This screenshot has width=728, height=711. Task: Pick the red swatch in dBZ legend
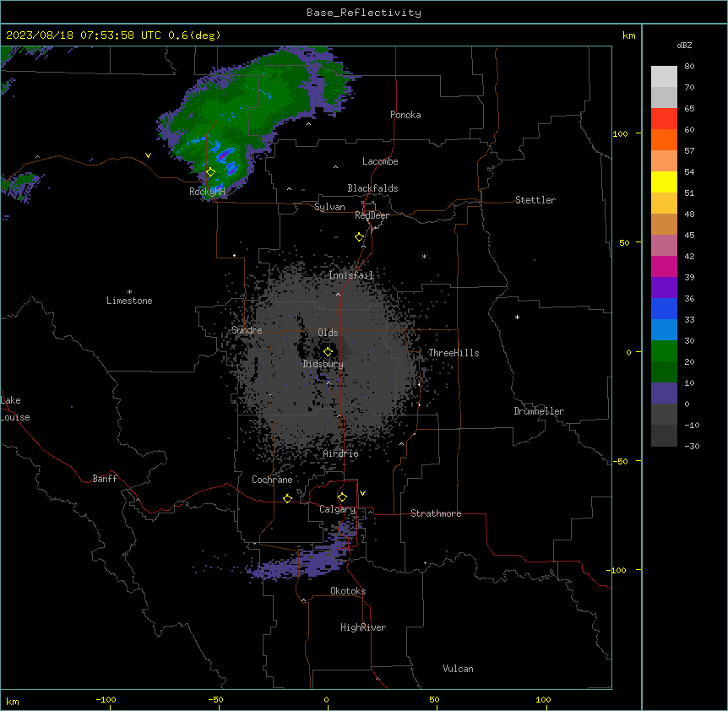[x=664, y=118]
